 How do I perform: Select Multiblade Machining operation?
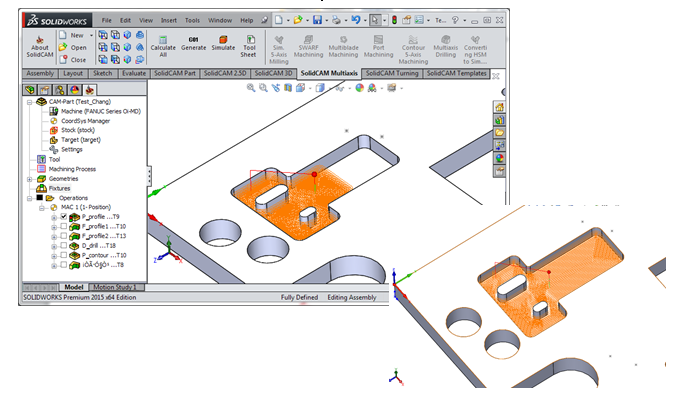pyautogui.click(x=343, y=46)
